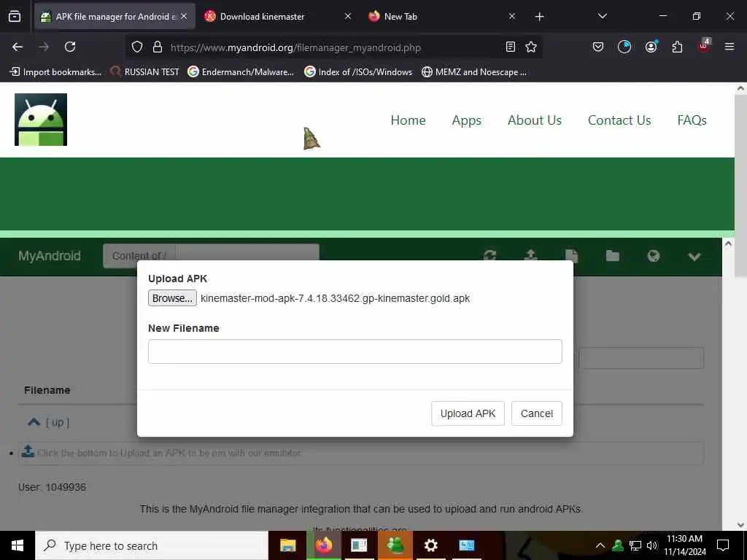Screen dimensions: 747x560
Task: Bookmark this page with the star
Action: click(x=531, y=47)
